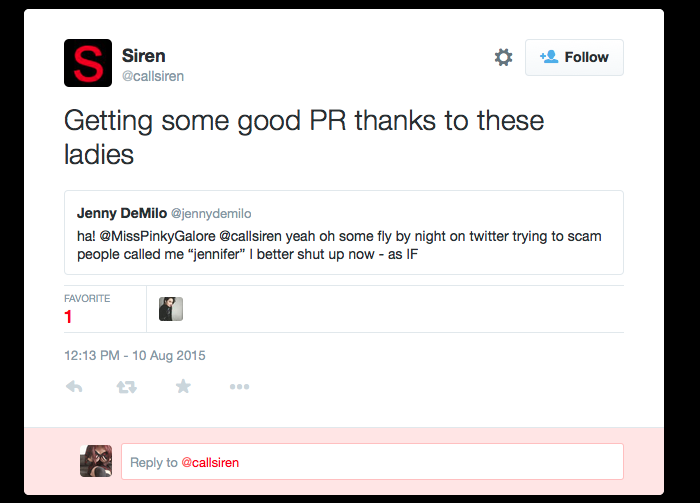Click the person-plus icon in Follow button

click(549, 57)
